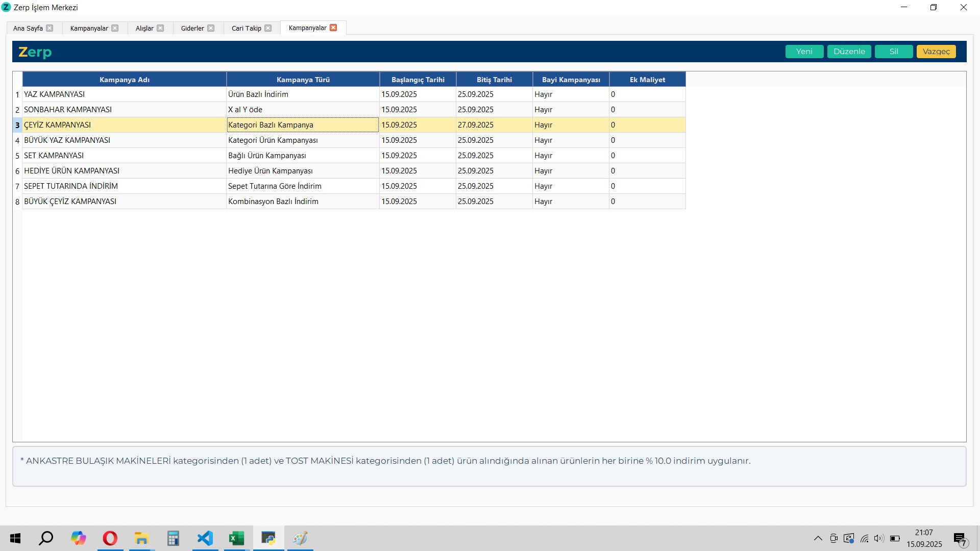Select row header number 8
980x551 pixels.
coord(17,202)
